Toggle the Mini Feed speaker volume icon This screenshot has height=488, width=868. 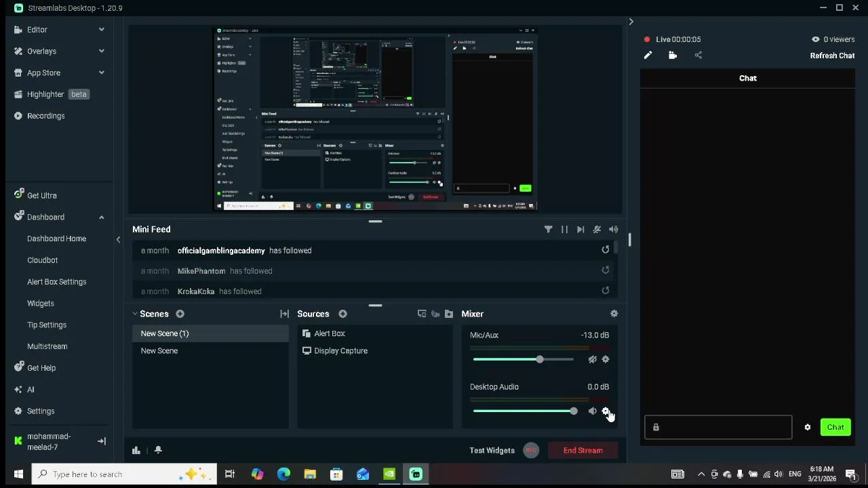click(x=613, y=230)
